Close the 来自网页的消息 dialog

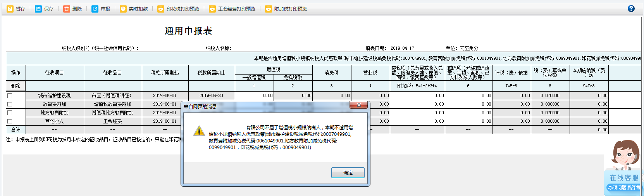pos(359,105)
